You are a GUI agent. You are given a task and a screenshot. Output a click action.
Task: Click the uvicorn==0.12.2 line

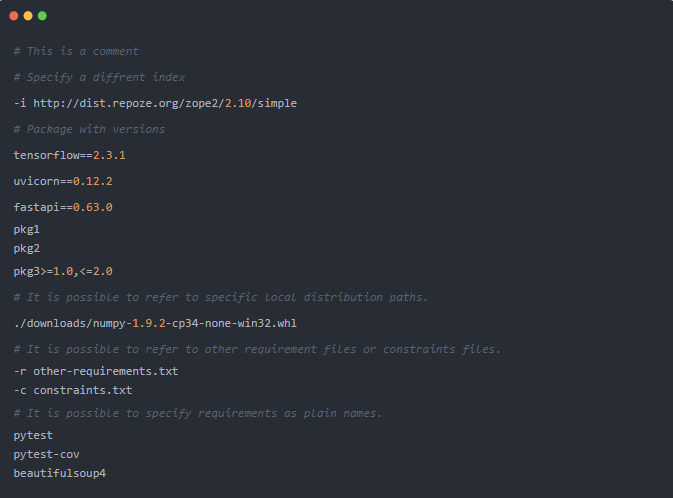click(x=63, y=181)
